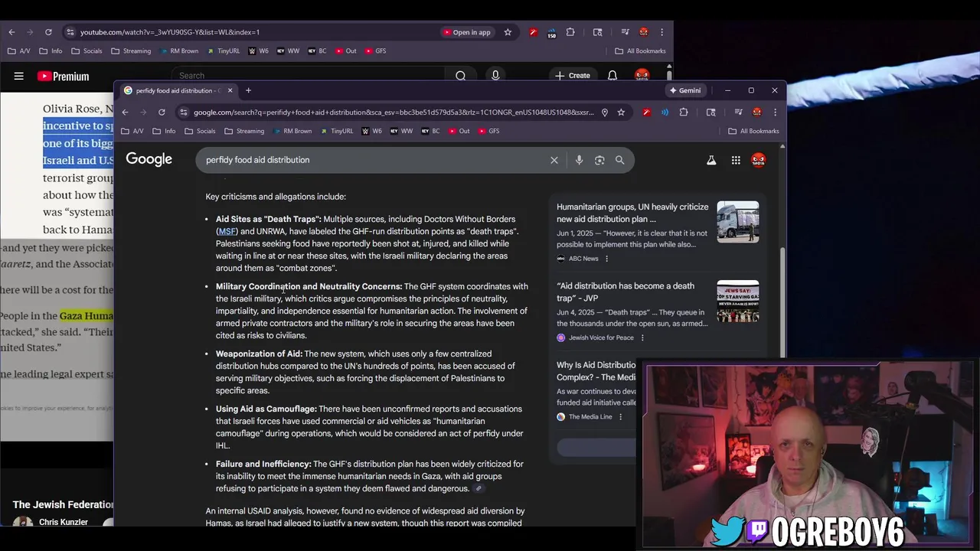980x551 pixels.
Task: Open WW bookmark in YouTube window
Action: [x=288, y=51]
